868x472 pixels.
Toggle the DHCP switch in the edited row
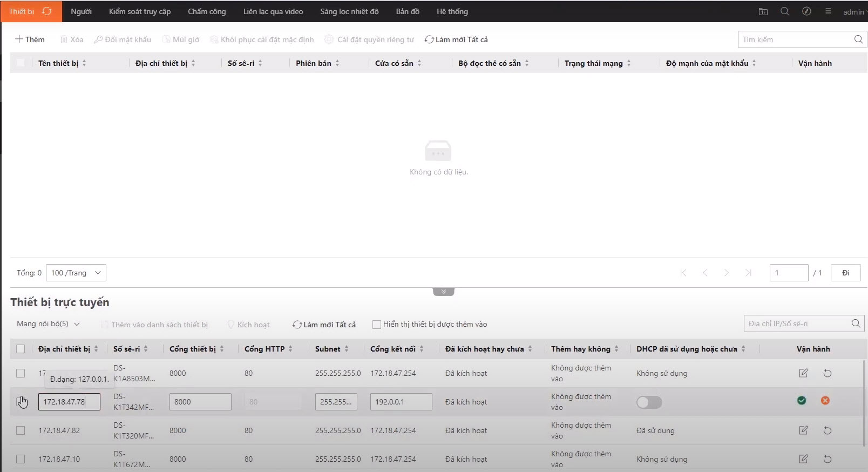click(649, 402)
